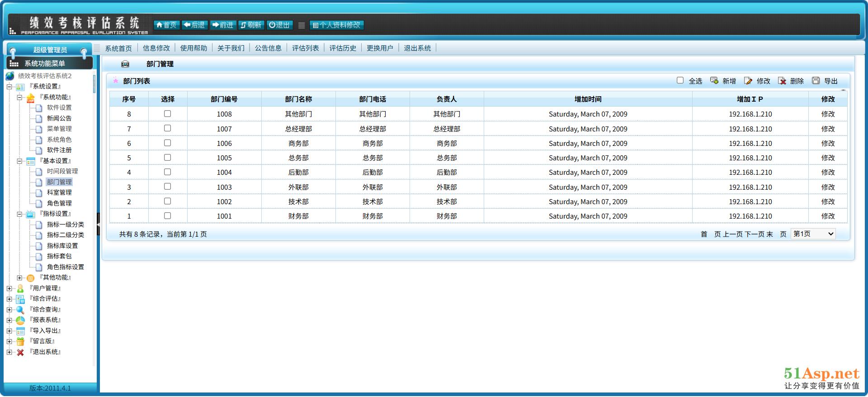Open 评估列表 in the top menu
Viewport: 868px width, 397px height.
coord(305,48)
